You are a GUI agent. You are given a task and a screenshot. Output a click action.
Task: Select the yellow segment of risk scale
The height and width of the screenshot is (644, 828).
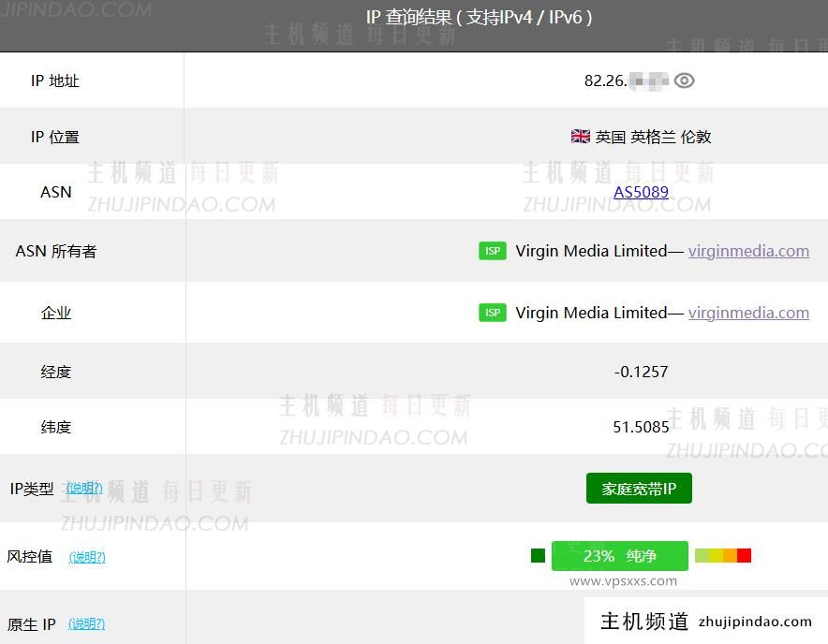(x=716, y=556)
